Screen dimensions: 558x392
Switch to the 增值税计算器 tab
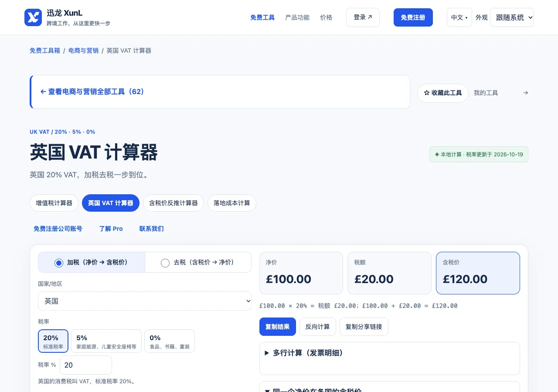point(54,203)
